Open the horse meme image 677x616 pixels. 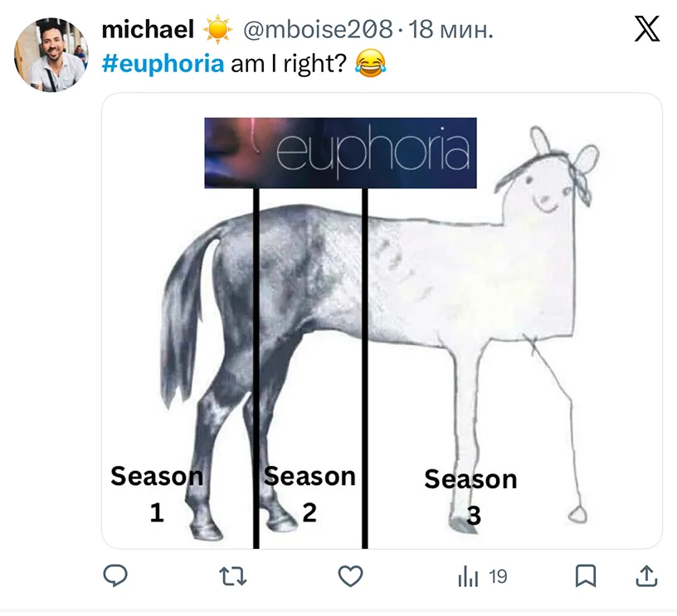coord(382,321)
